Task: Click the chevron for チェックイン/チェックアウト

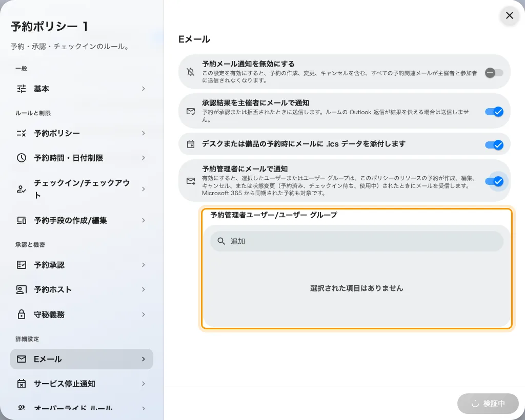Action: click(x=144, y=189)
